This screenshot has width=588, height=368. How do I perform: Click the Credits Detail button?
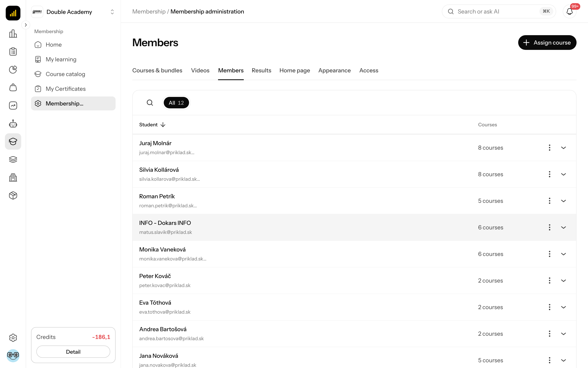click(x=73, y=352)
